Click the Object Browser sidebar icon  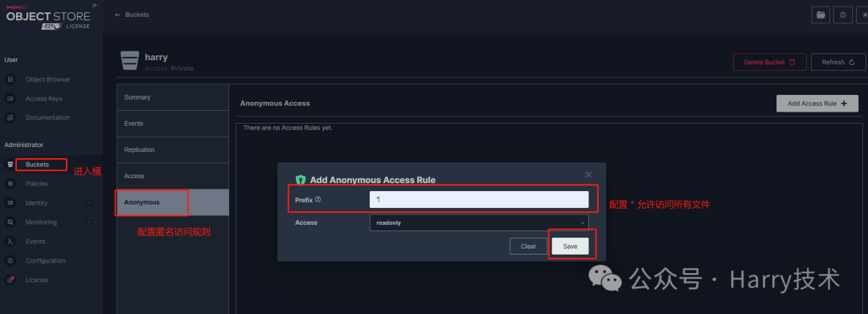10,80
